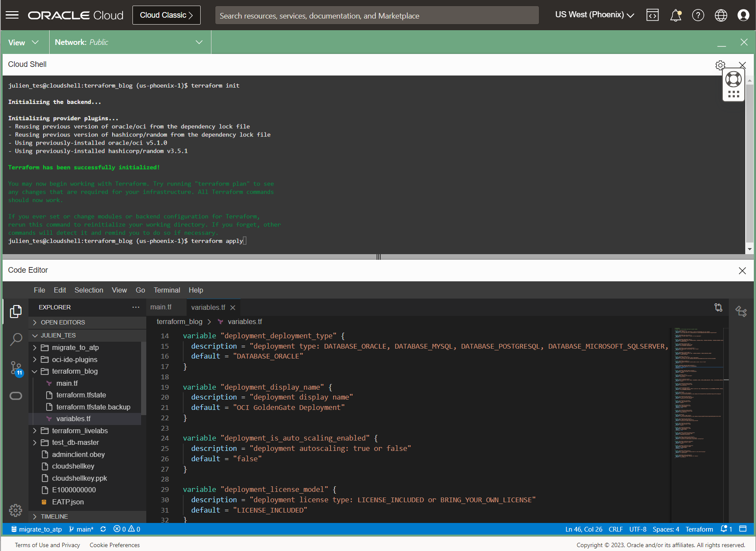Image resolution: width=756 pixels, height=551 pixels.
Task: Switch to the main.tf tab
Action: pyautogui.click(x=160, y=307)
